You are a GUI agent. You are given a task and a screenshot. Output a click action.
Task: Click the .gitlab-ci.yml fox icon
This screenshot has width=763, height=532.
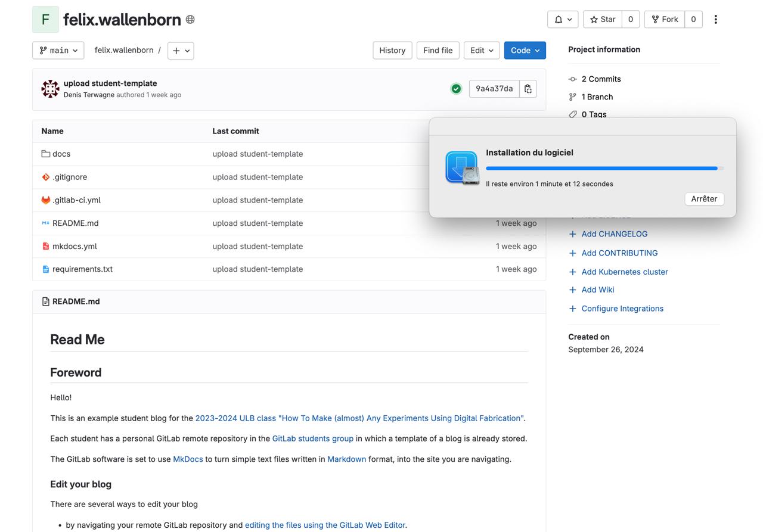tap(46, 200)
